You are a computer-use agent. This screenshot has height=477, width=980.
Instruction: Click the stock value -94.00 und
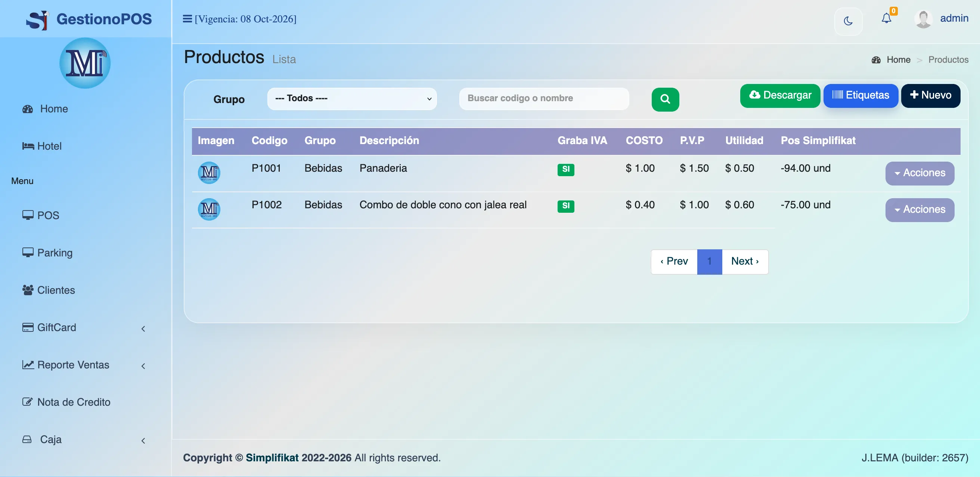tap(805, 168)
